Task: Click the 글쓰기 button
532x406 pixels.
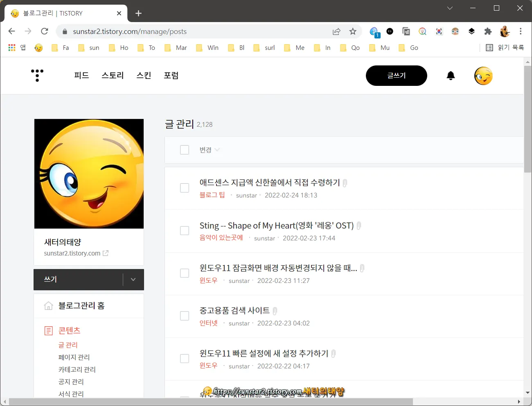Action: 396,76
